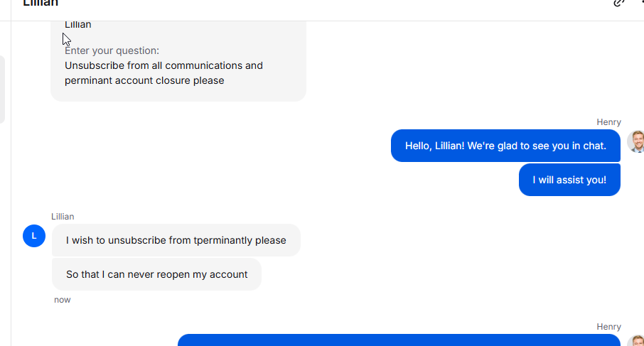Click the "Lillian" name inside the pre-chat form

tap(77, 24)
